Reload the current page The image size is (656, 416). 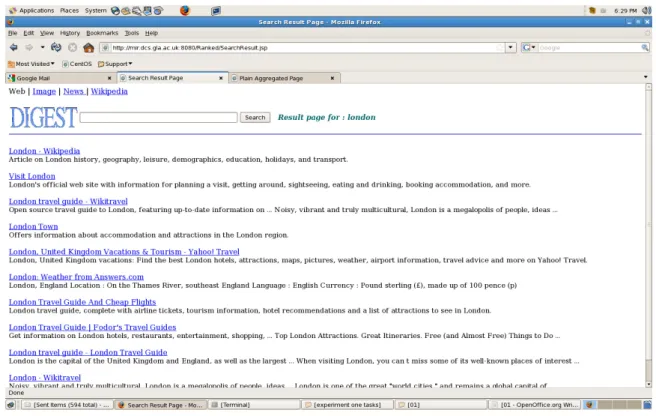tap(56, 47)
